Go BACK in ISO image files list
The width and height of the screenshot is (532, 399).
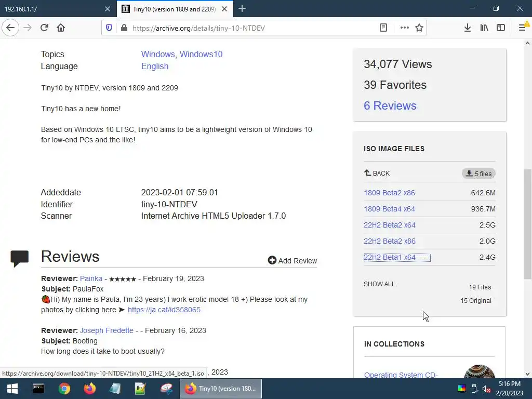click(x=377, y=174)
